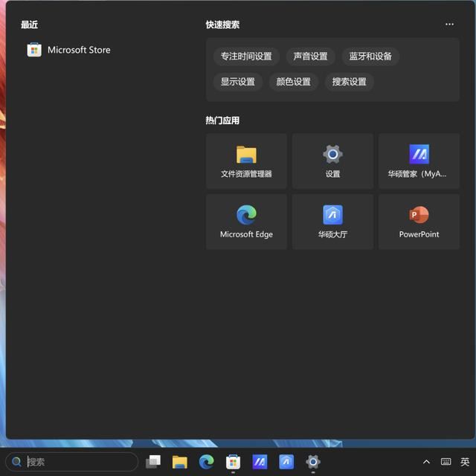Select 声音设置 quick search chip
The height and width of the screenshot is (476, 476).
point(310,57)
